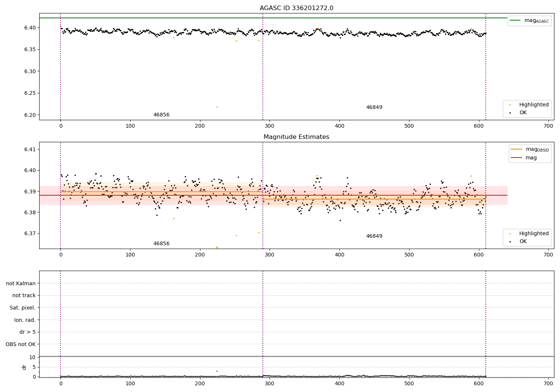Click the '46849' observation label in top plot
Screen dimensions: 560x392
374,108
